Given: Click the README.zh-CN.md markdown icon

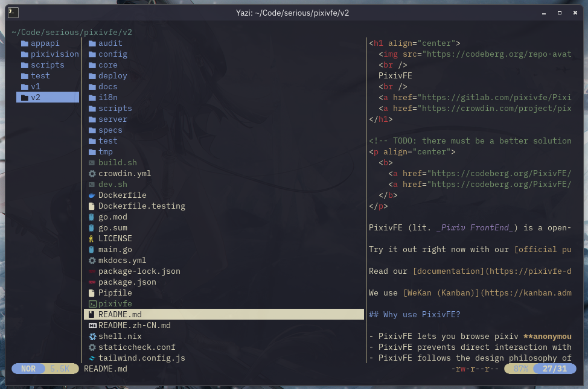Looking at the screenshot, I should pyautogui.click(x=92, y=326).
